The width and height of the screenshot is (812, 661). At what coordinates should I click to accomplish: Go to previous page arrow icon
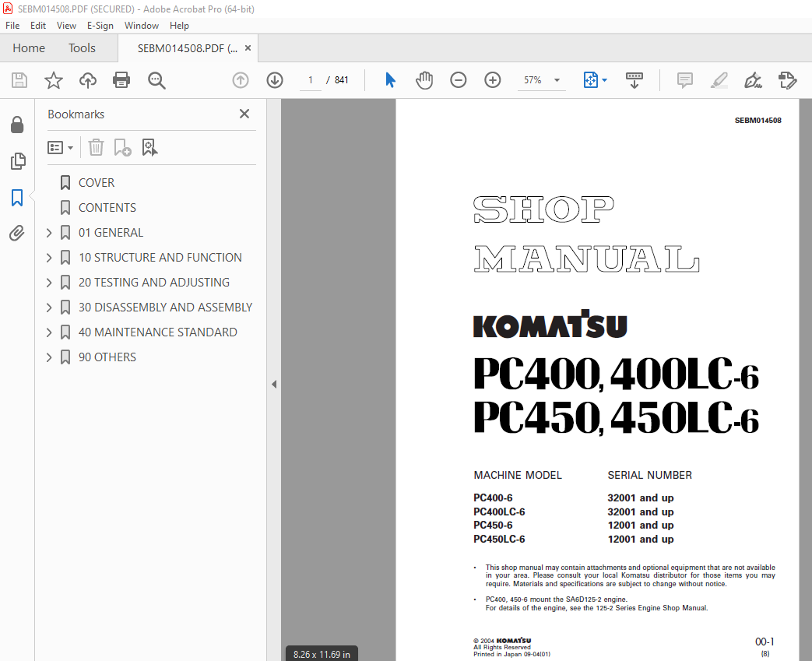[x=241, y=80]
